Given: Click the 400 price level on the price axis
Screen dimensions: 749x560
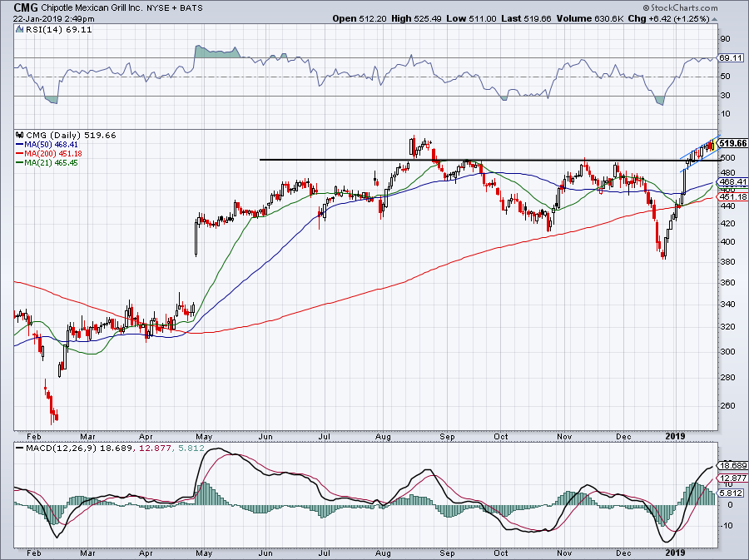Looking at the screenshot, I should coord(727,242).
